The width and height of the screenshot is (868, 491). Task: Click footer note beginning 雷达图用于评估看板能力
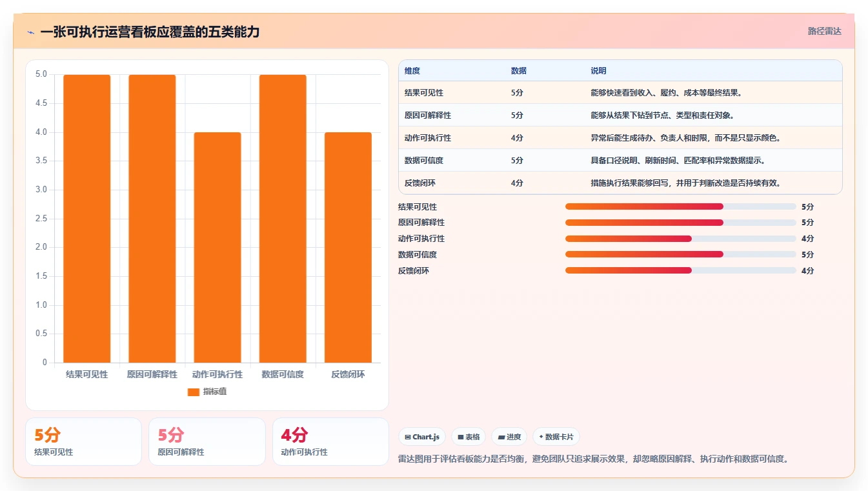point(594,459)
